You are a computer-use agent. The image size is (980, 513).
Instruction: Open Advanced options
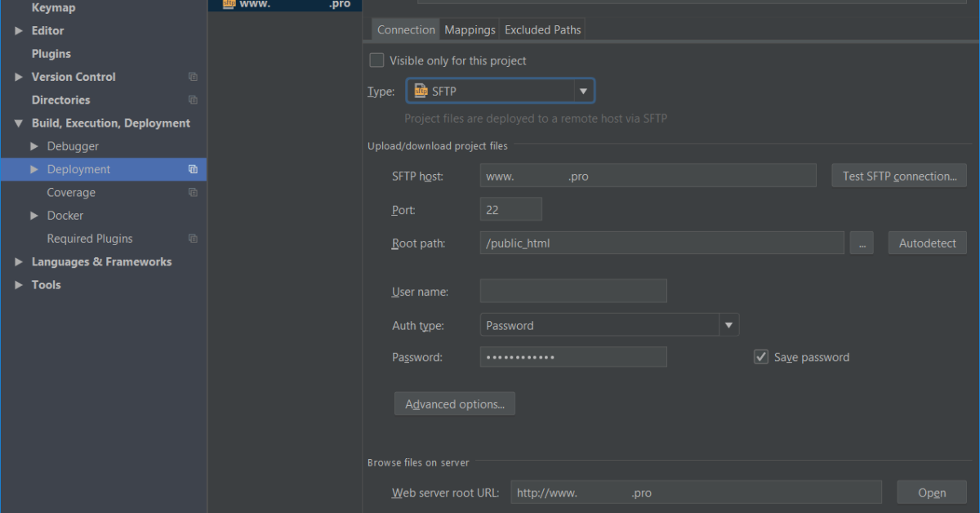(x=454, y=403)
